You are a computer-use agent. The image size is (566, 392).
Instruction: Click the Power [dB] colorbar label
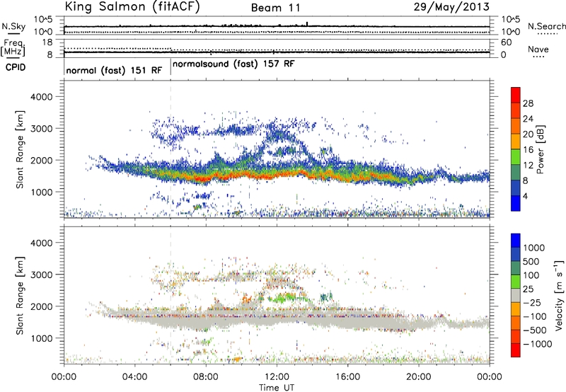coord(540,149)
